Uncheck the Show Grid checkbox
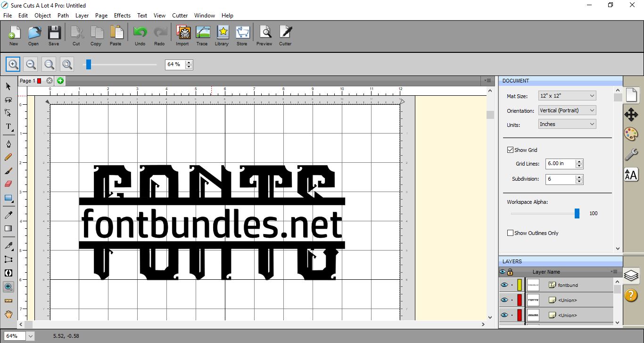644x343 pixels. tap(510, 150)
